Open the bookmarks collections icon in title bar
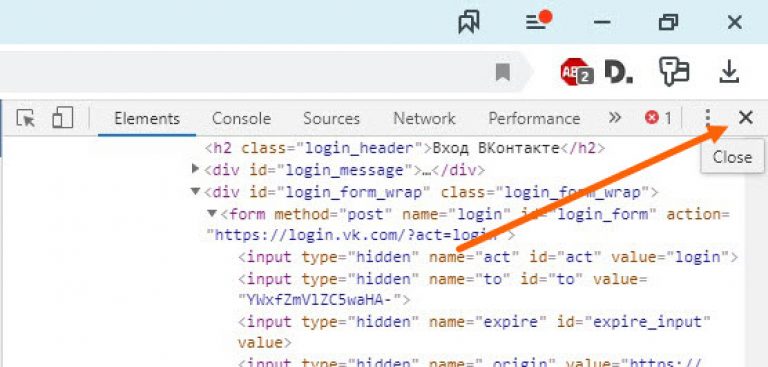Image resolution: width=768 pixels, height=367 pixels. (x=469, y=23)
